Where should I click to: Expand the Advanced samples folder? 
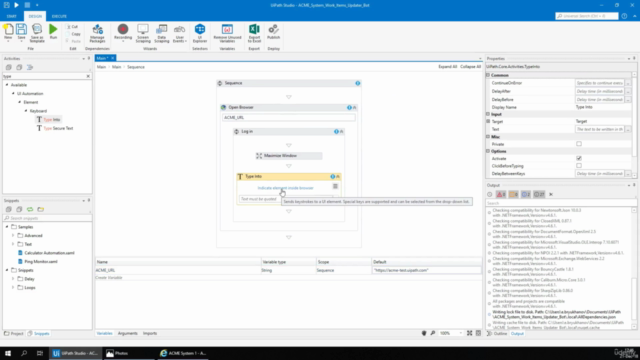13,236
